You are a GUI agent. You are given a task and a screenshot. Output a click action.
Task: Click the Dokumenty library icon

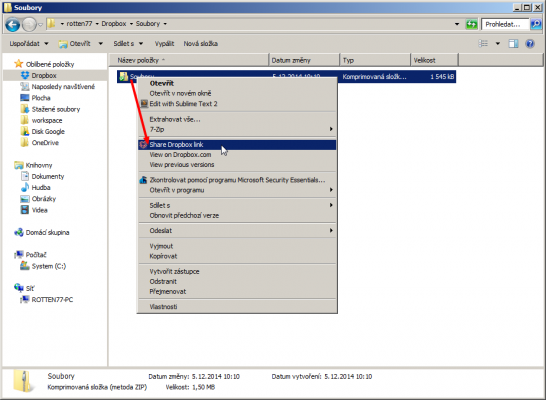pos(25,176)
